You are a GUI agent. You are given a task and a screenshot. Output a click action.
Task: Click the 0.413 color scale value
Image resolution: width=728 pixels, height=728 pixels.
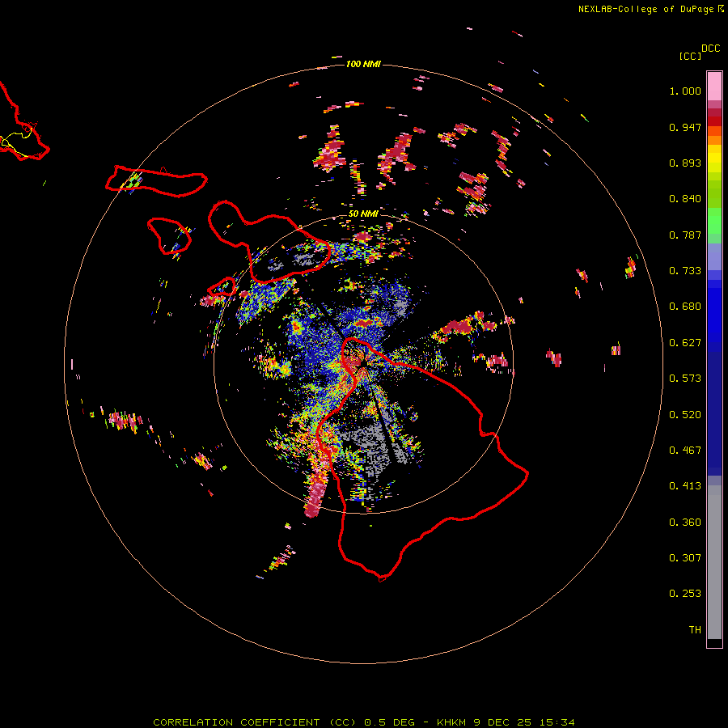685,486
